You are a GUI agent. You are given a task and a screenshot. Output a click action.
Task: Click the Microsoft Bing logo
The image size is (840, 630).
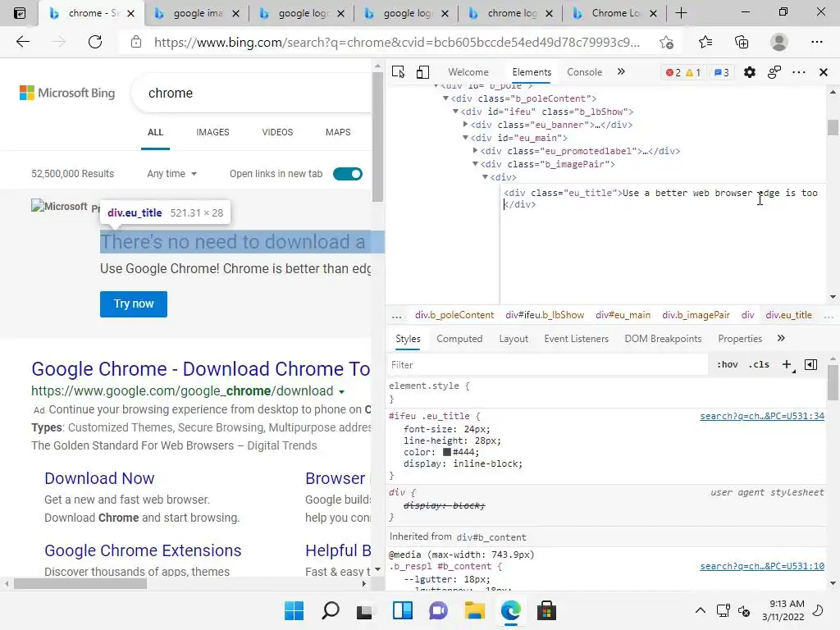point(67,93)
